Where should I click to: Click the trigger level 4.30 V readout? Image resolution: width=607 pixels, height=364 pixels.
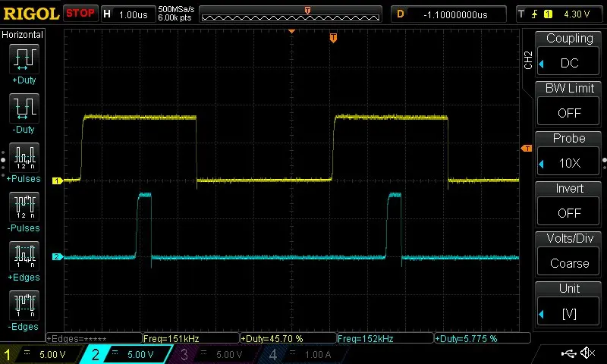click(577, 14)
